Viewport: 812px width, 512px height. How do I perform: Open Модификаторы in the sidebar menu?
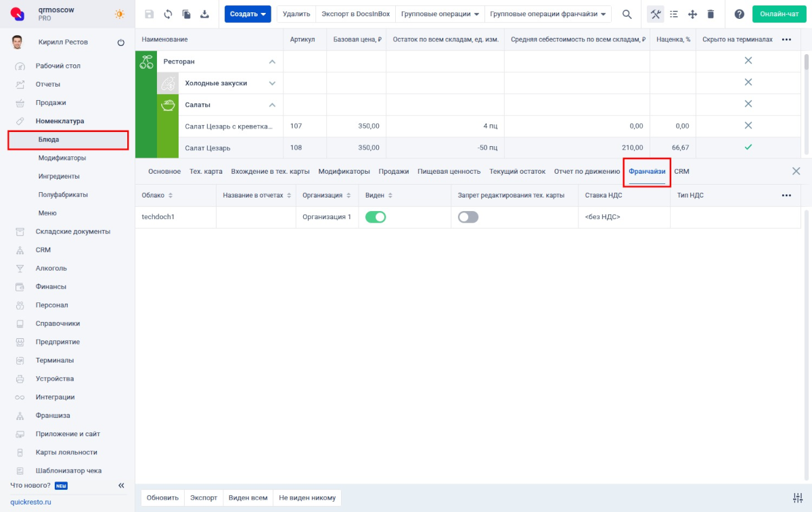click(62, 158)
